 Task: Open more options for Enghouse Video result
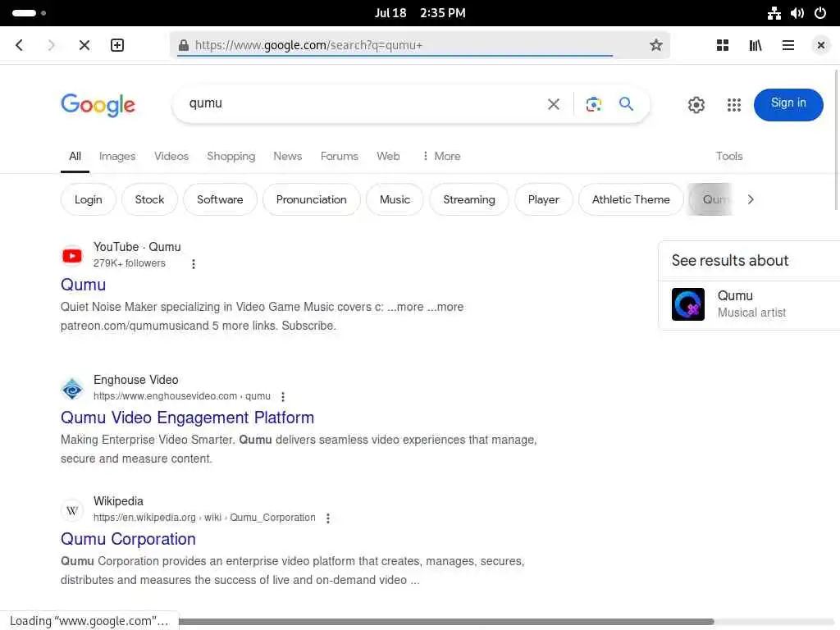(283, 396)
